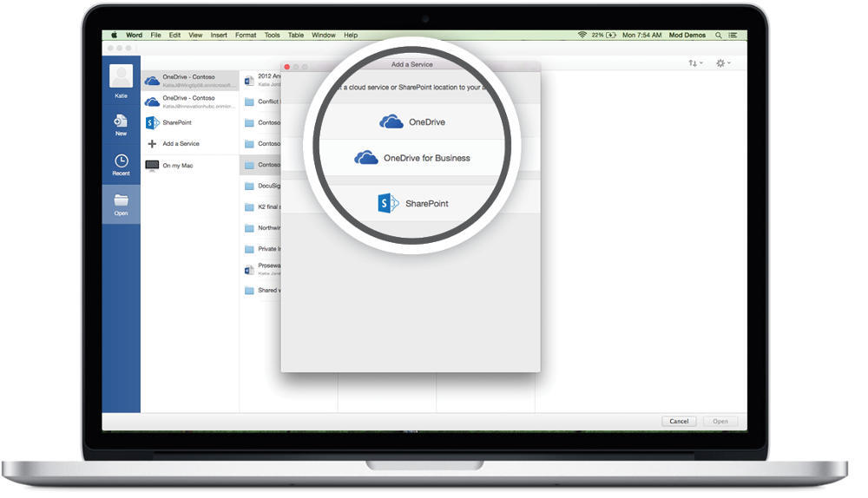Open the sort order dropdown
The image size is (868, 498).
[x=695, y=63]
